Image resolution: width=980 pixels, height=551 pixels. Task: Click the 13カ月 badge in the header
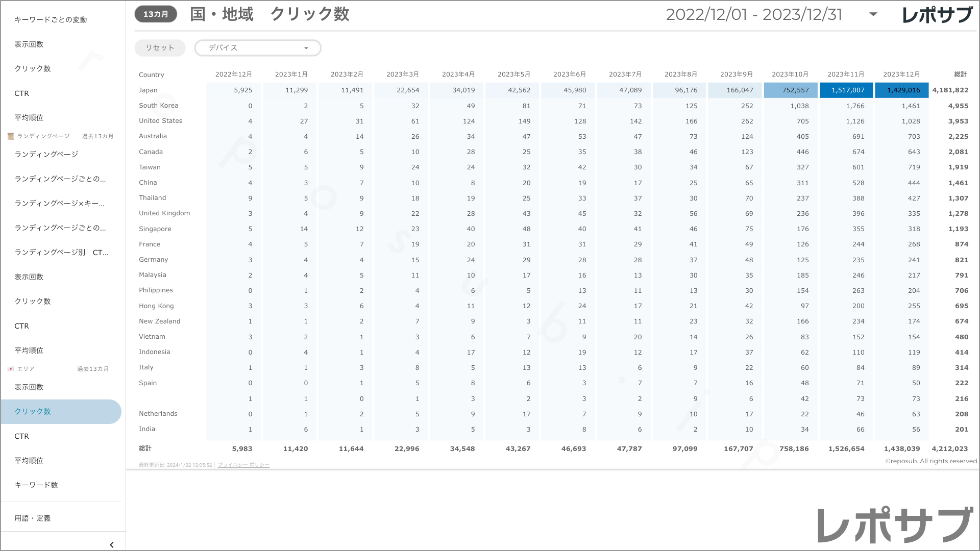pos(156,14)
